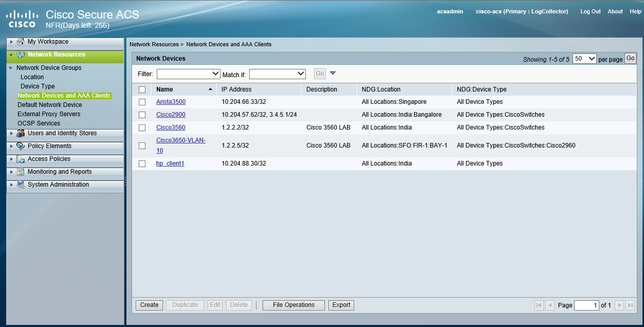The width and height of the screenshot is (644, 327).
Task: Toggle the select-all checkbox in header
Action: tap(142, 89)
